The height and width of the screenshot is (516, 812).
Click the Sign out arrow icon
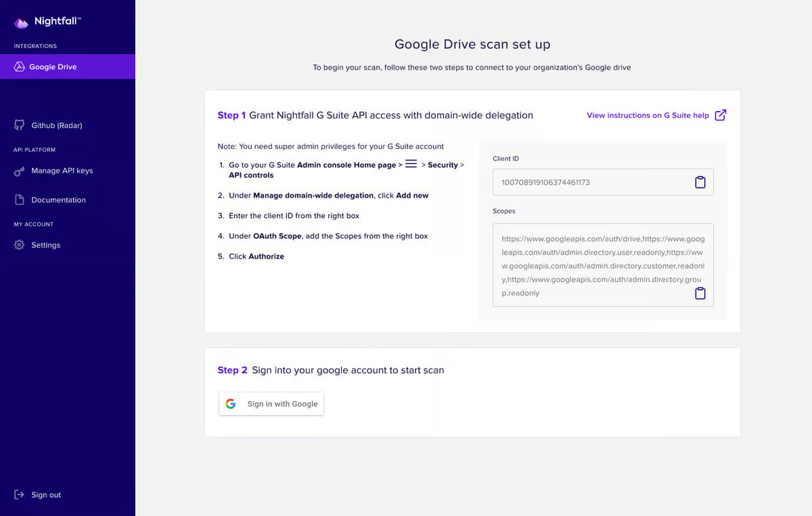20,495
